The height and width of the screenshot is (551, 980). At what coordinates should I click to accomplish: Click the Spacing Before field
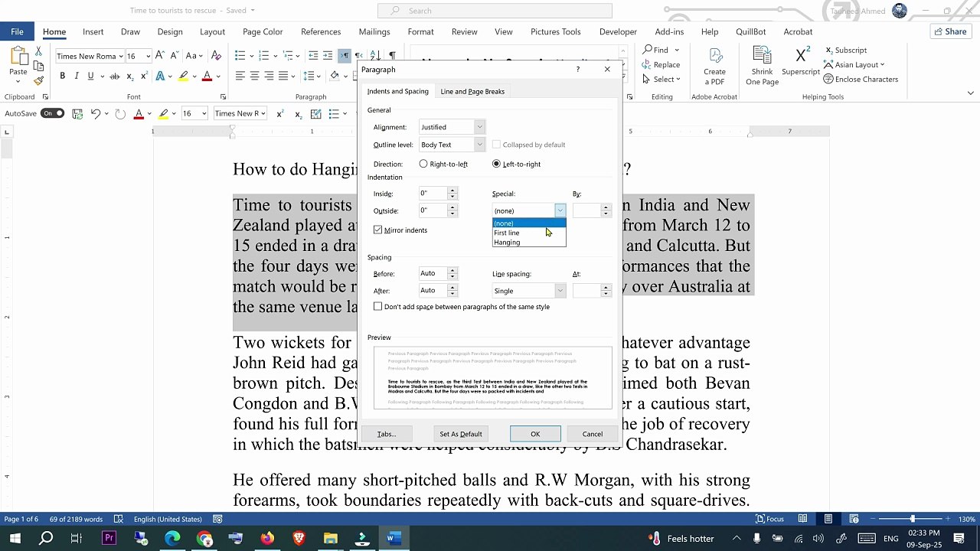coord(433,273)
